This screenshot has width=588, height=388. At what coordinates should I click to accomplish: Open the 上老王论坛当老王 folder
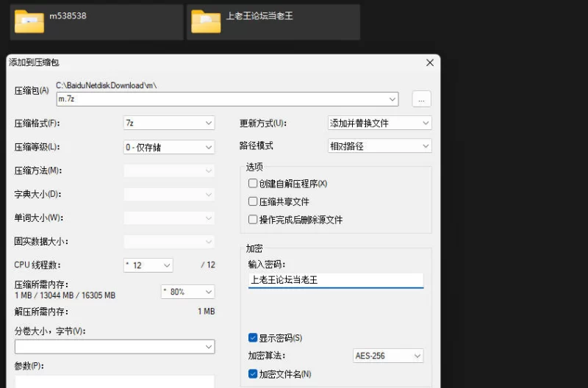273,22
